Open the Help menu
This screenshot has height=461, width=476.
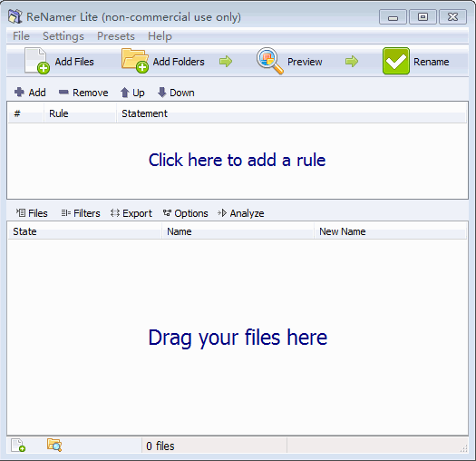160,36
